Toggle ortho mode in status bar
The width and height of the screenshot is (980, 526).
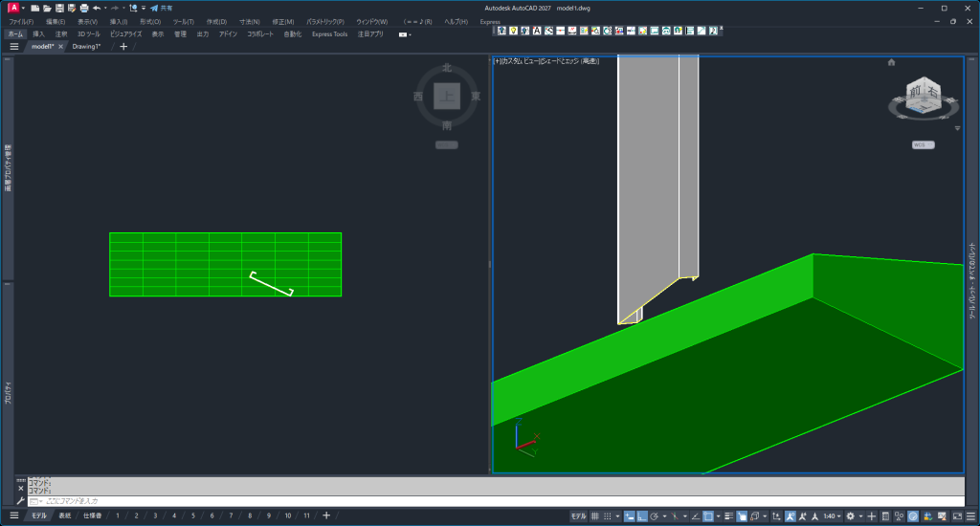click(642, 516)
